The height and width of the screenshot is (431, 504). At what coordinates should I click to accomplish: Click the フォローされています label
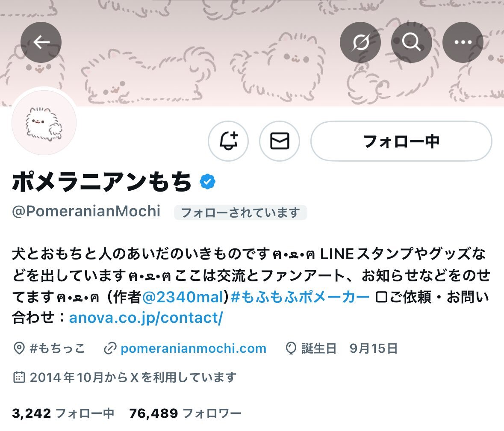click(240, 213)
